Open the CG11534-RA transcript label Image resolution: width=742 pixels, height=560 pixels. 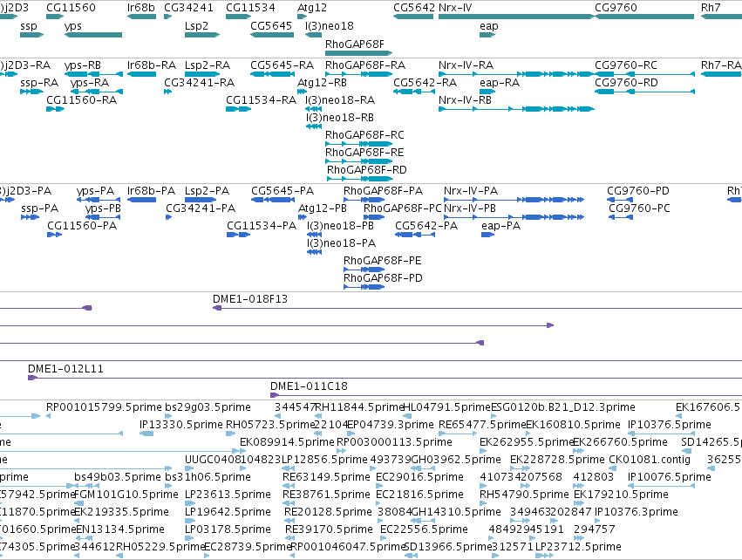(261, 100)
